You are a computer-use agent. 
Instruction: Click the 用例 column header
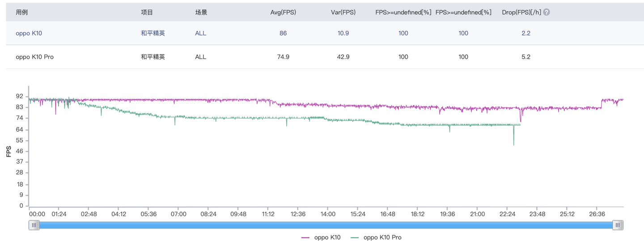22,13
